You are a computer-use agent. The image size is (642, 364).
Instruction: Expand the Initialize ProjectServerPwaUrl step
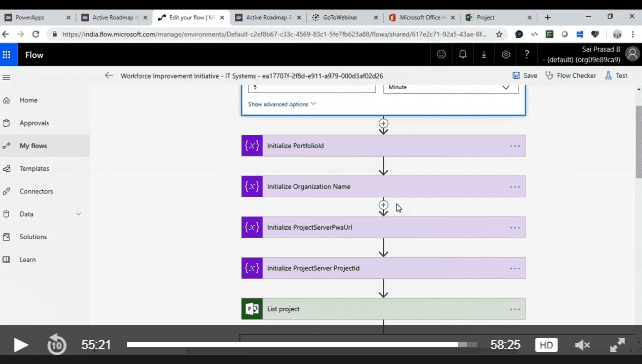coord(383,227)
